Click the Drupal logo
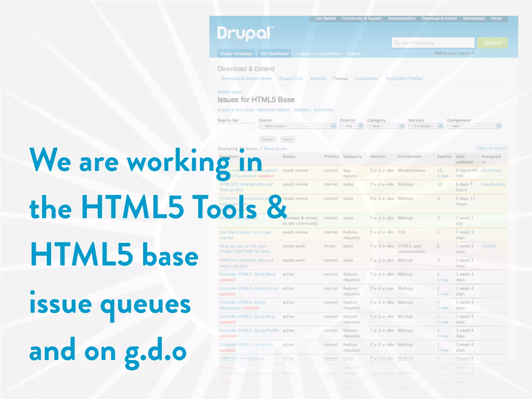The height and width of the screenshot is (399, 532). (x=245, y=34)
